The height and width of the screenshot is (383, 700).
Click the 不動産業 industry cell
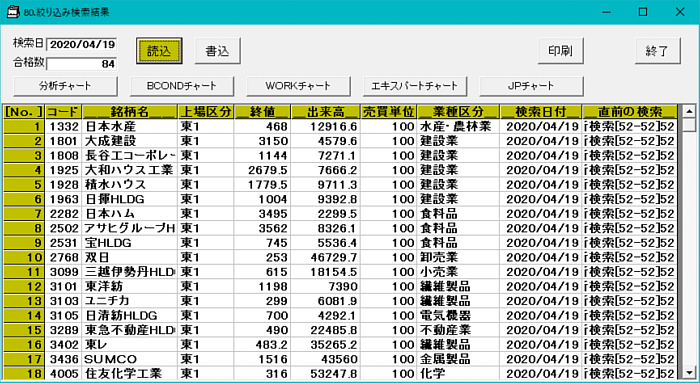[458, 330]
